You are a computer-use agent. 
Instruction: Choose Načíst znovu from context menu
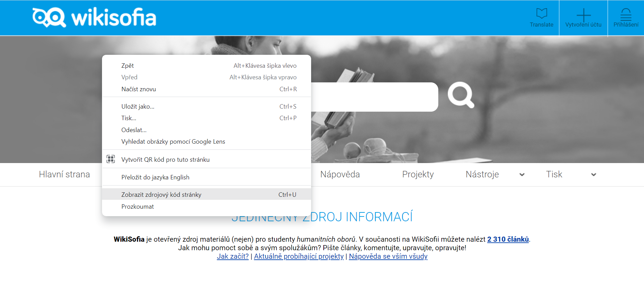point(138,89)
